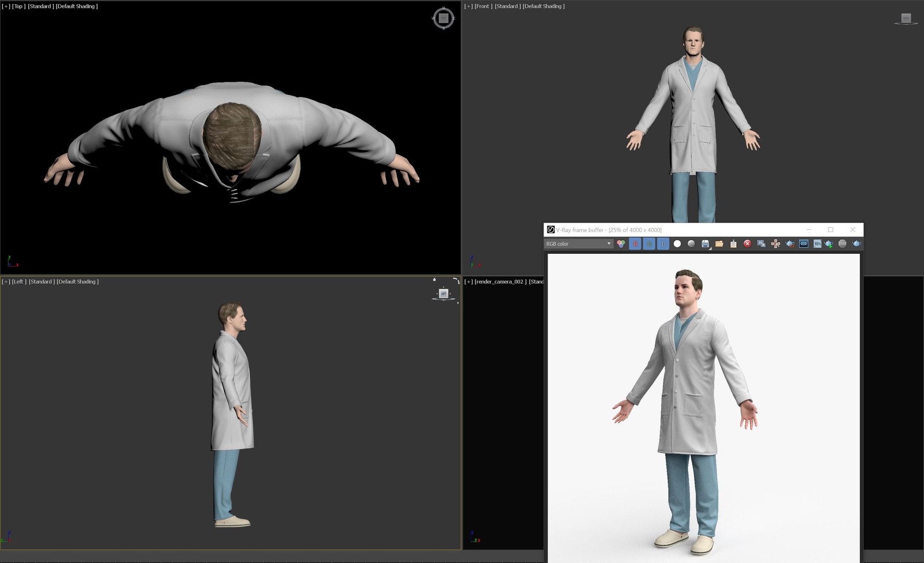Open [+] menu of render_camera_002 viewport

pos(468,281)
